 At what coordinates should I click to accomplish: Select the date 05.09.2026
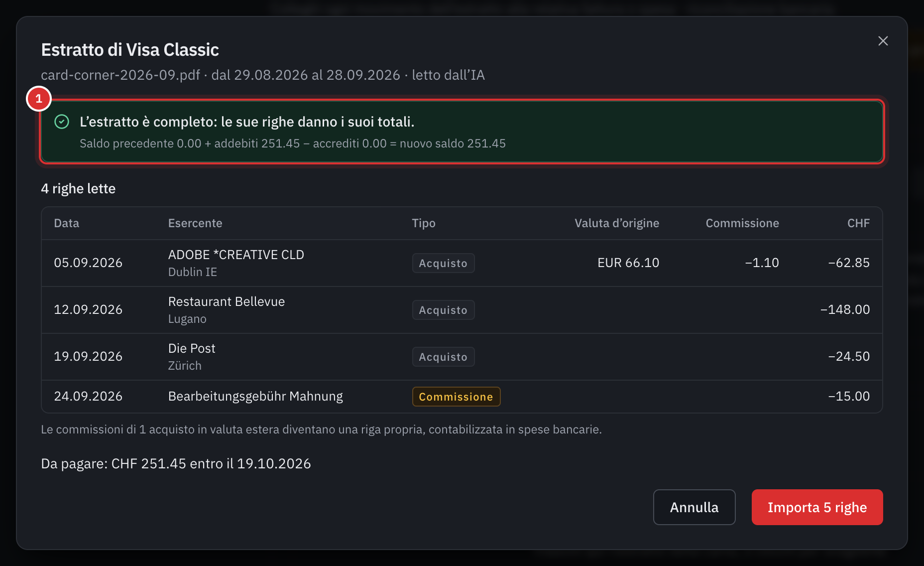pyautogui.click(x=88, y=263)
